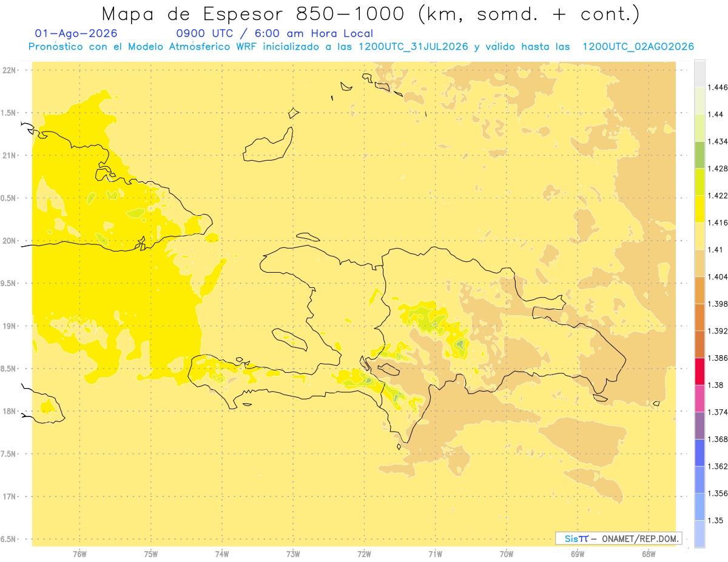Click the "76W" longitude label

[79, 554]
